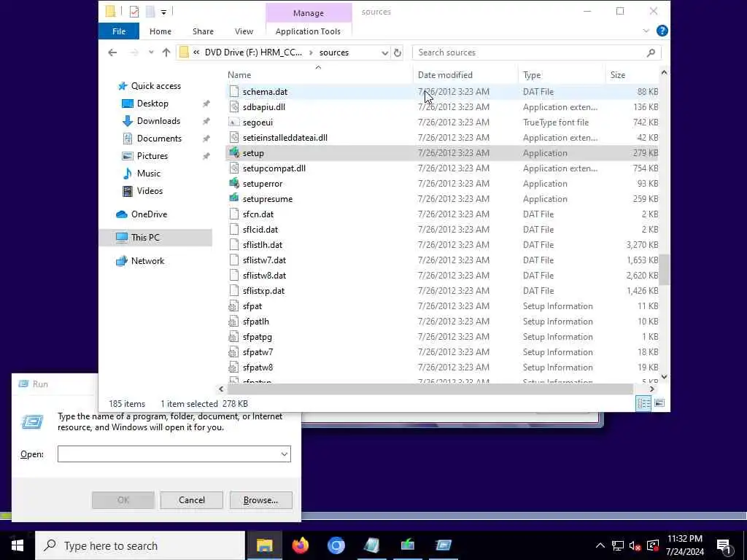
Task: Switch to the View ribbon tab
Action: [244, 31]
